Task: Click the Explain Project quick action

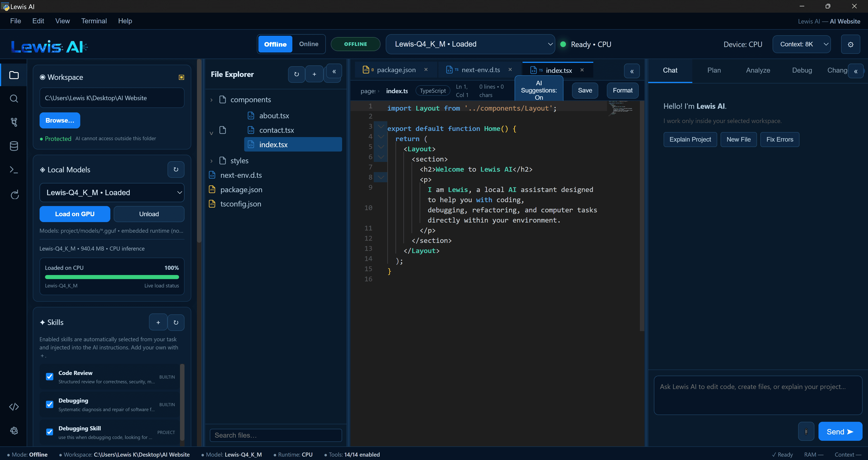Action: tap(690, 140)
